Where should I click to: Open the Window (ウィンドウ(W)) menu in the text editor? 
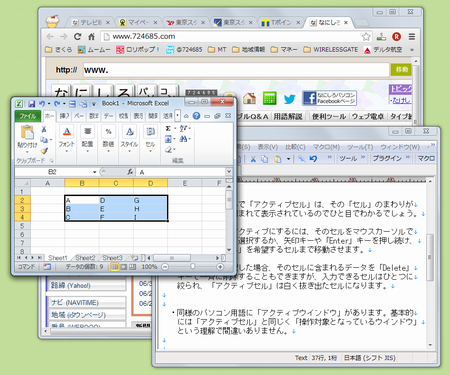click(x=400, y=147)
